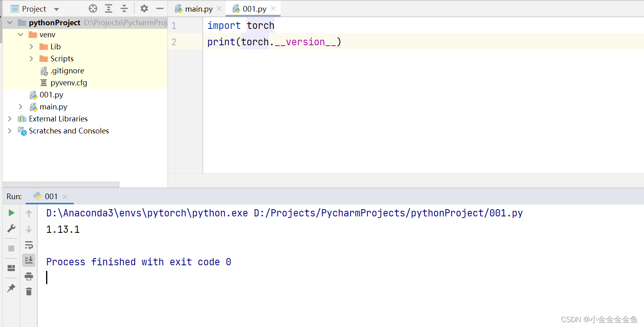Click the Project tree horizontal scrollbar

(x=61, y=184)
